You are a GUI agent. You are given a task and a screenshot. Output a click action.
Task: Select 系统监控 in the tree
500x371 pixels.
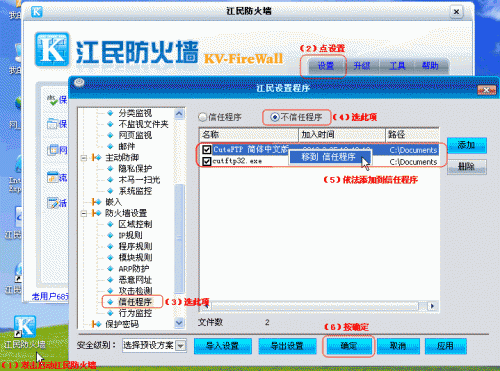pyautogui.click(x=135, y=191)
